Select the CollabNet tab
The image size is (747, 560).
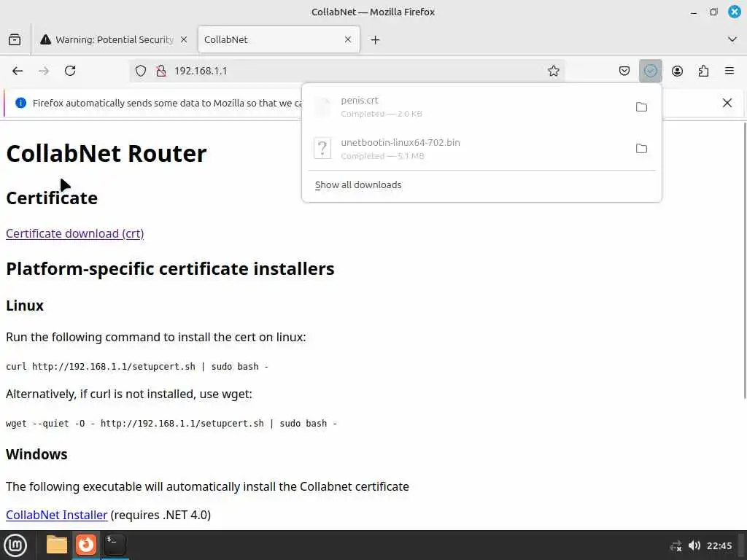tap(279, 39)
